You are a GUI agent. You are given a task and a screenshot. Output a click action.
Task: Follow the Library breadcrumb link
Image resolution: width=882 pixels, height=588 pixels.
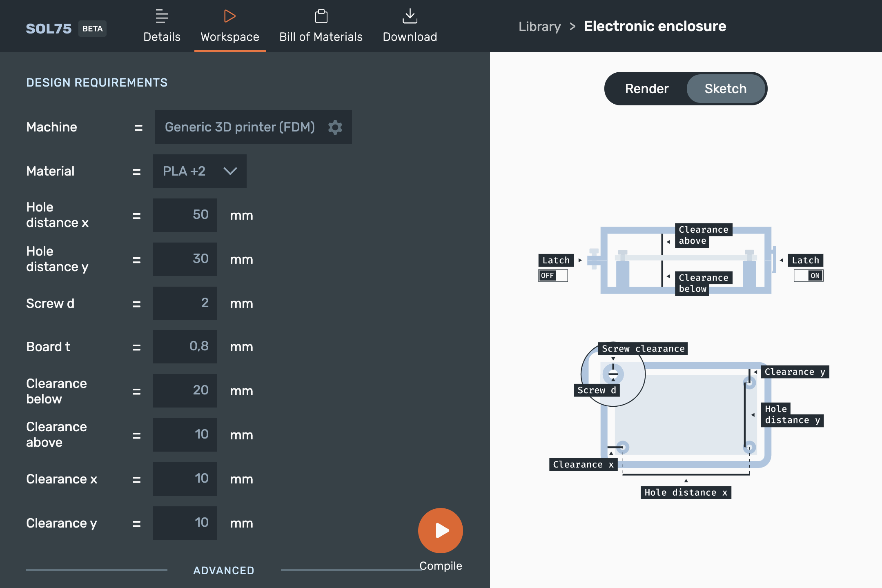click(539, 27)
